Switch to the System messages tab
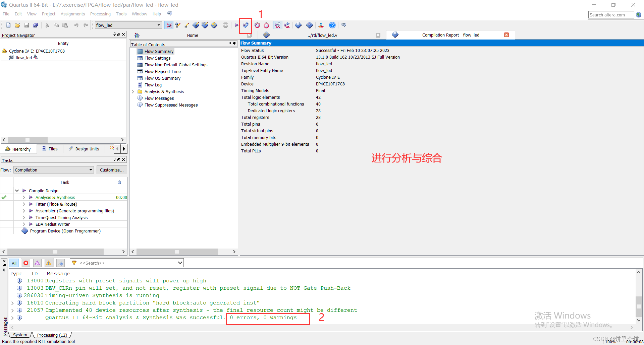This screenshot has height=345, width=644. coord(20,335)
